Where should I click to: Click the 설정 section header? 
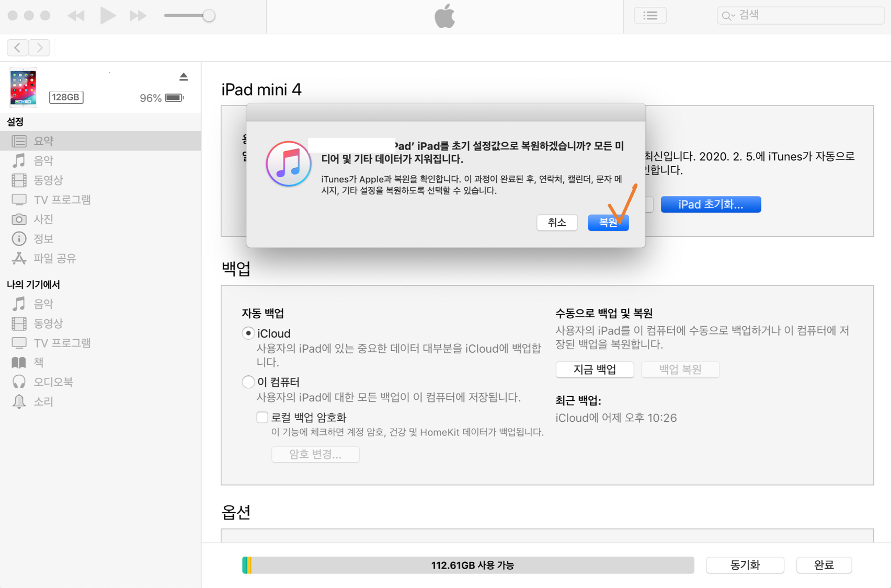(x=15, y=122)
